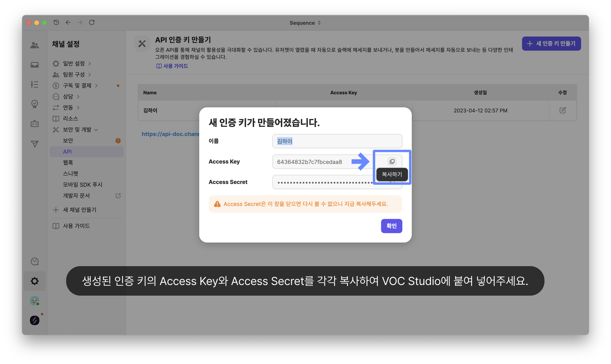
Task: Click the settings gear in left rail
Action: (35, 281)
